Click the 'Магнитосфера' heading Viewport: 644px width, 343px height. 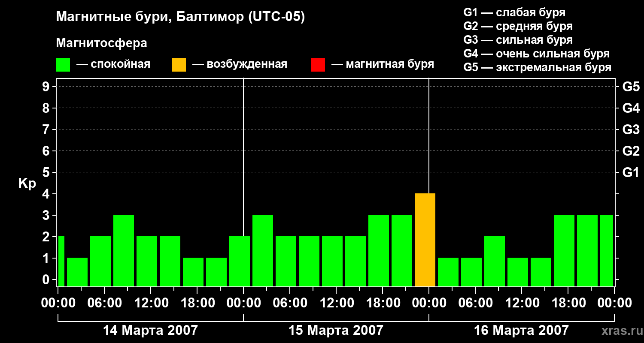click(102, 43)
